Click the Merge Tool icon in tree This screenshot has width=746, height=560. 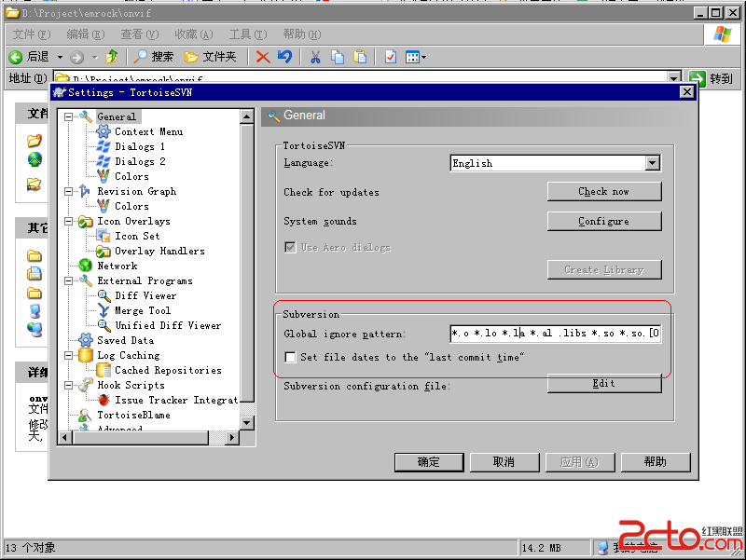pyautogui.click(x=104, y=310)
